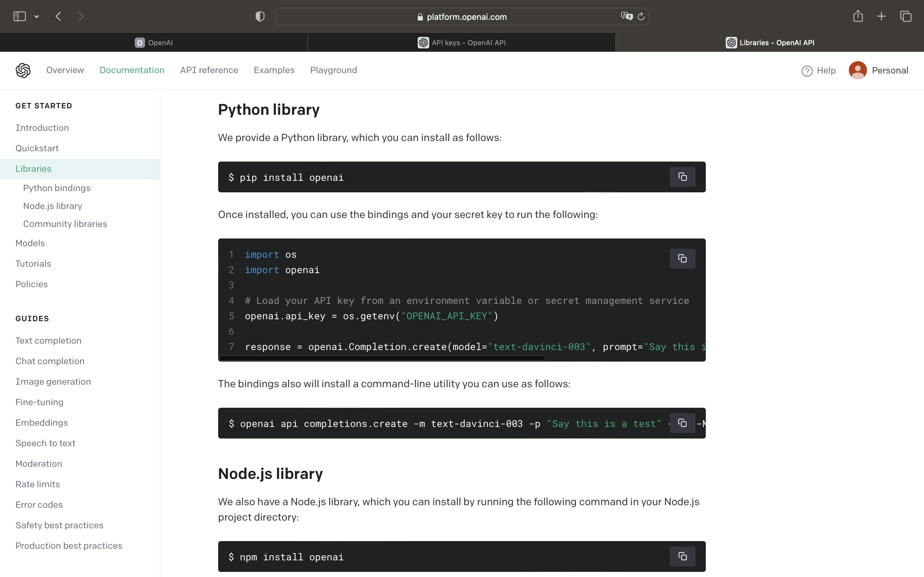Image resolution: width=924 pixels, height=577 pixels.
Task: Go to Node.js library in sidebar
Action: click(53, 206)
